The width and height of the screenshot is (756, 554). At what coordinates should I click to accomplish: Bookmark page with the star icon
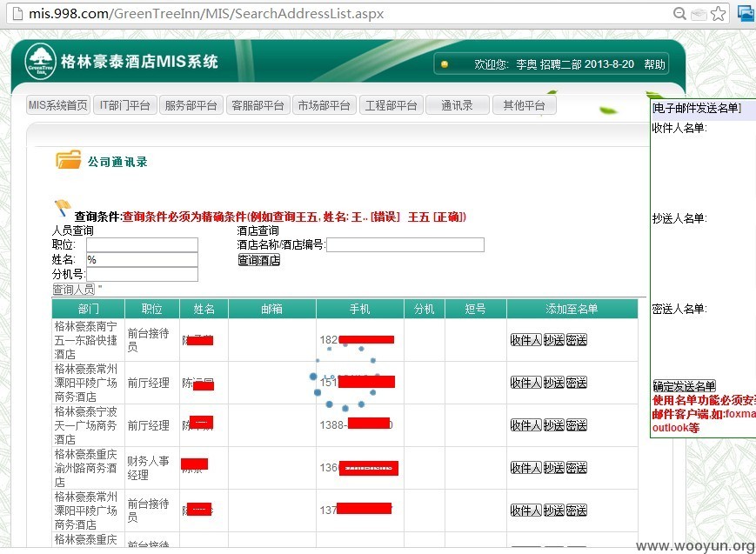click(718, 14)
